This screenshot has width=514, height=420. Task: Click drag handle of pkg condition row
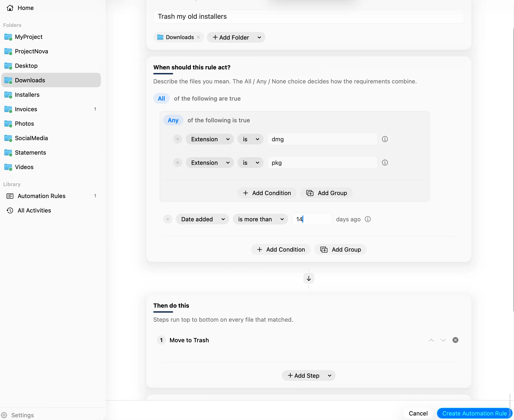pos(177,163)
